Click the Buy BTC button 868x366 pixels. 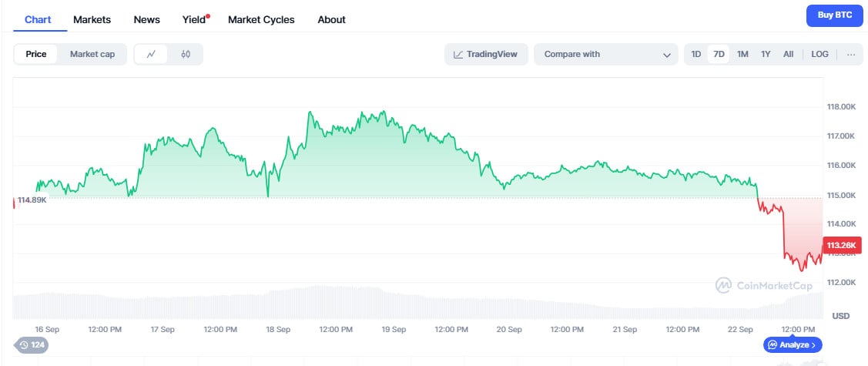point(834,15)
